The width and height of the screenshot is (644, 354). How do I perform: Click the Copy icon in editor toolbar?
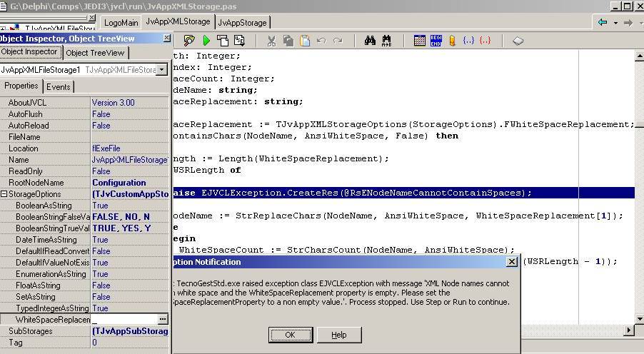[288, 41]
